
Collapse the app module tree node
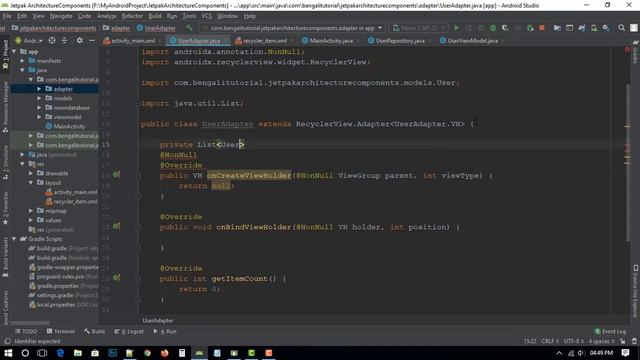14,51
